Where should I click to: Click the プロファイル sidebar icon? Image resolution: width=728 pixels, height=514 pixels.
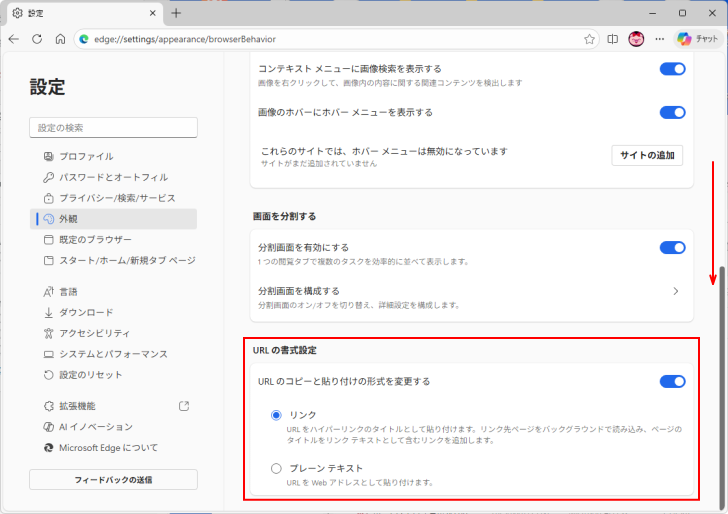pyautogui.click(x=48, y=156)
